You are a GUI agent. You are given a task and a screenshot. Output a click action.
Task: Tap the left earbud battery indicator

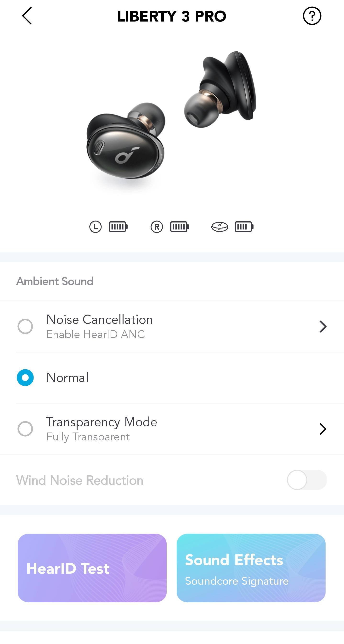tap(118, 227)
